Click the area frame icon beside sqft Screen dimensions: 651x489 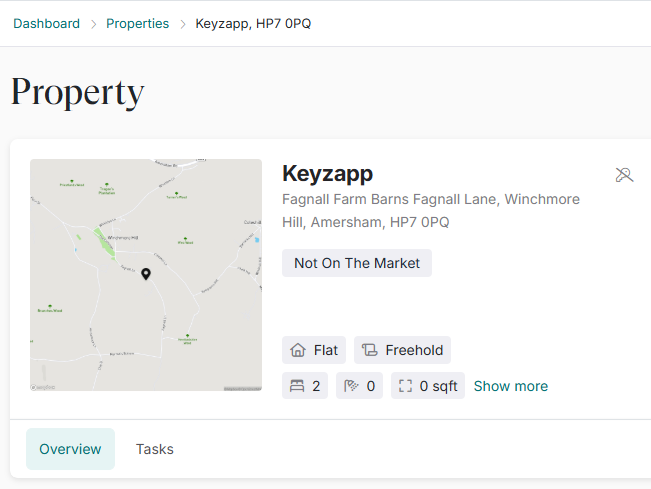coord(404,386)
